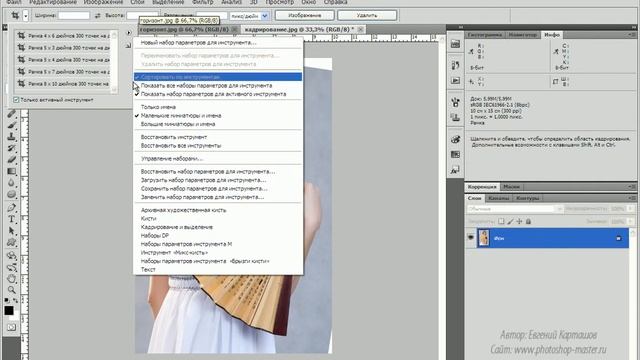Switch to the Контуры tab
The image size is (640, 360).
527,198
